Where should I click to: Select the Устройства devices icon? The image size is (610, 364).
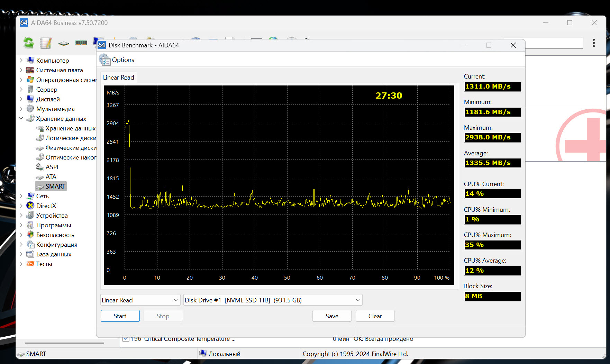coord(30,215)
